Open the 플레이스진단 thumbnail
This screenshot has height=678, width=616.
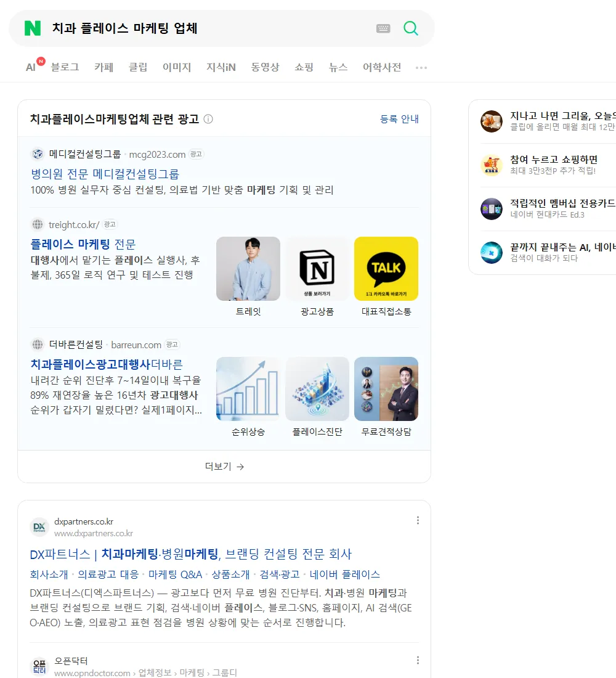(x=317, y=389)
